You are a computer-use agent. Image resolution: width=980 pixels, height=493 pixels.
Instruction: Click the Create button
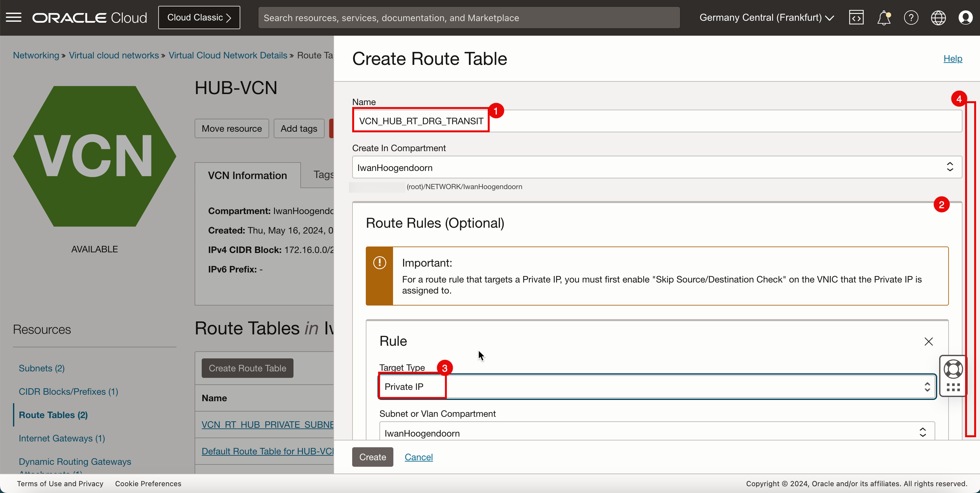[x=372, y=457]
